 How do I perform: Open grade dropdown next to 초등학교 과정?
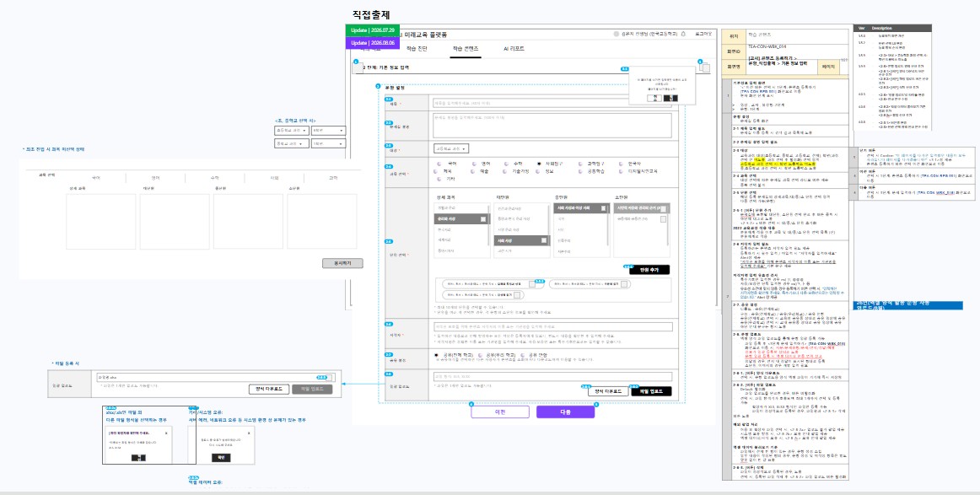coord(328,132)
